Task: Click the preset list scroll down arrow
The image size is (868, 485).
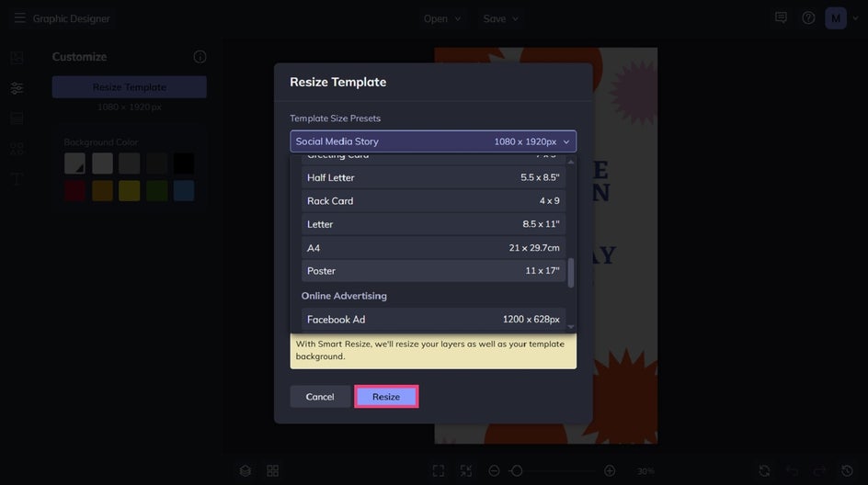Action: pyautogui.click(x=571, y=326)
